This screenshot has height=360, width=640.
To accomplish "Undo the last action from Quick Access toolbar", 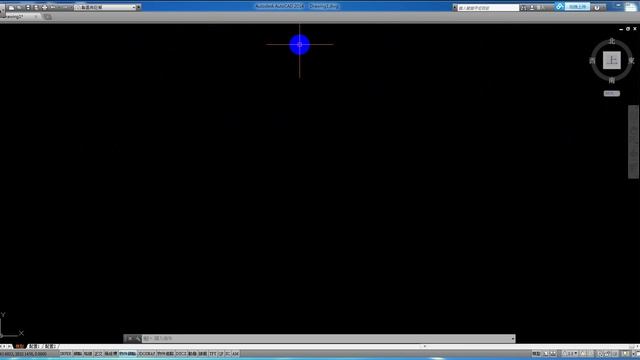I will pos(53,7).
